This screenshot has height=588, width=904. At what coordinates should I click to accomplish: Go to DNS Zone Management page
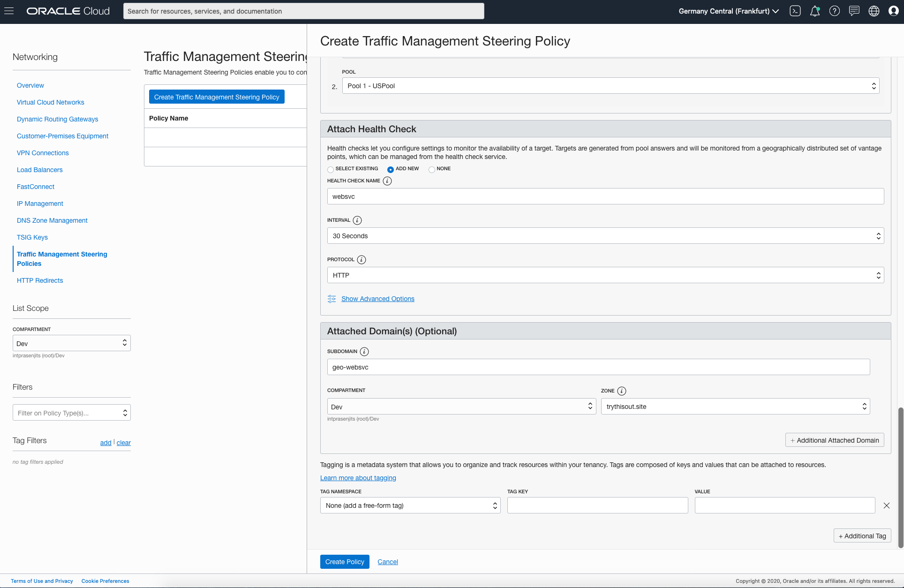click(x=52, y=220)
